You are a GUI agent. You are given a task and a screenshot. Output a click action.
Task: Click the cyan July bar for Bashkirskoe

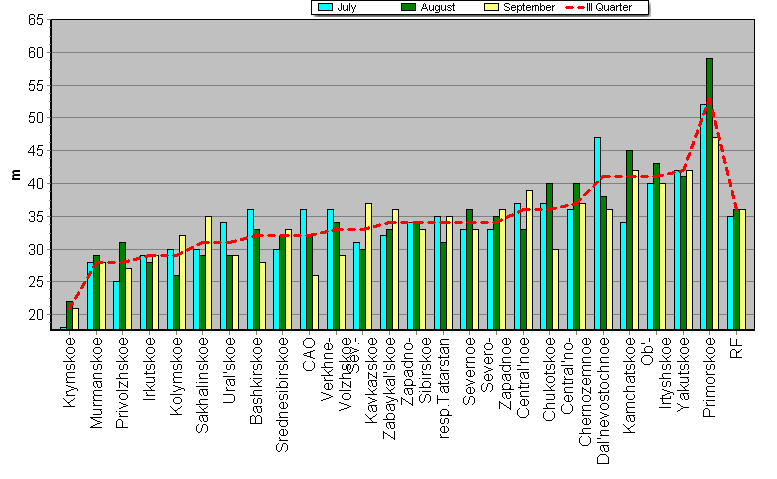coord(251,269)
